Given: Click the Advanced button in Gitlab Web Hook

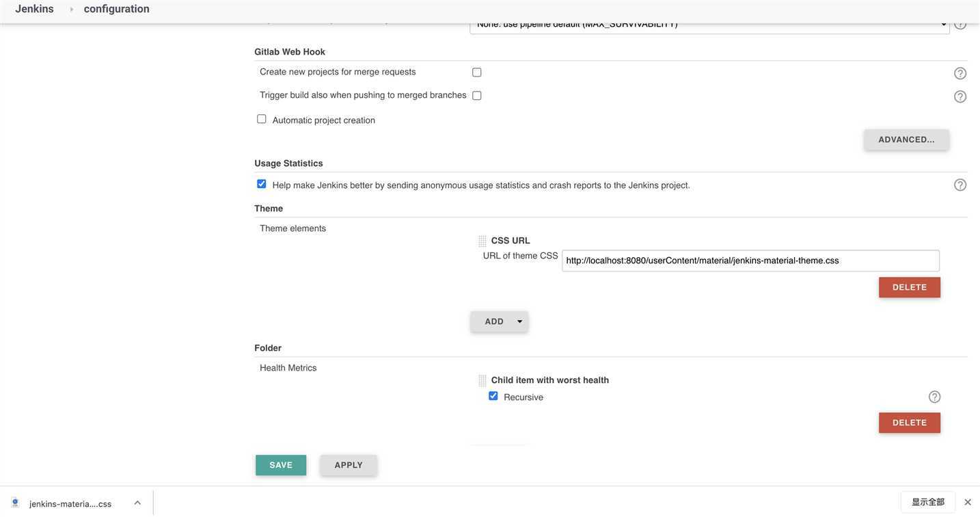Looking at the screenshot, I should pyautogui.click(x=907, y=140).
